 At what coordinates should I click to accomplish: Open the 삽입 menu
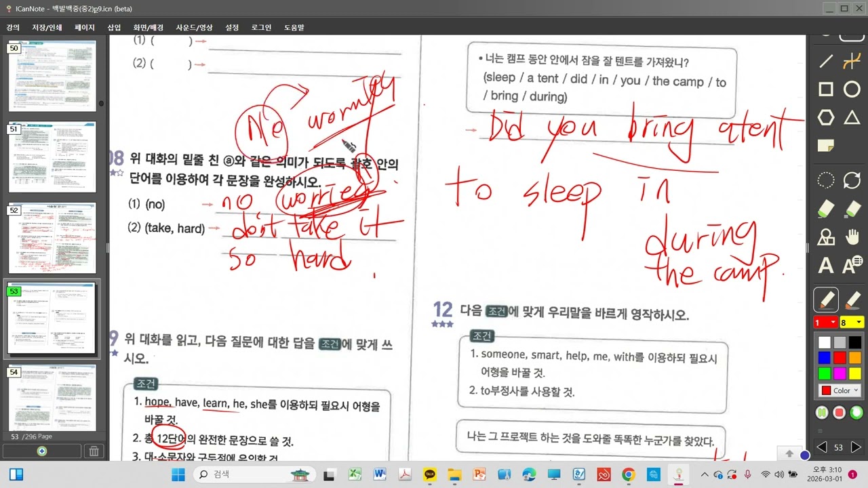[x=114, y=28]
